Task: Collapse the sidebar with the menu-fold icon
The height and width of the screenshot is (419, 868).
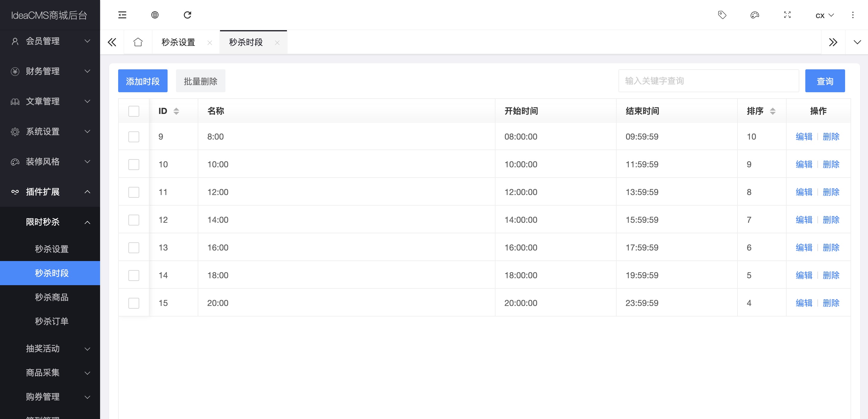Action: click(x=122, y=15)
